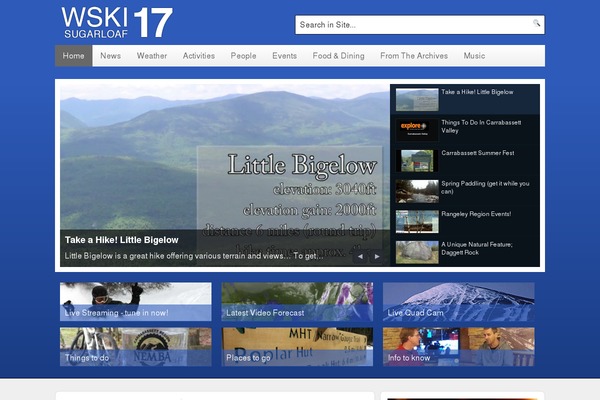This screenshot has height=400, width=600.
Task: Open the Events menu item
Action: [x=284, y=56]
